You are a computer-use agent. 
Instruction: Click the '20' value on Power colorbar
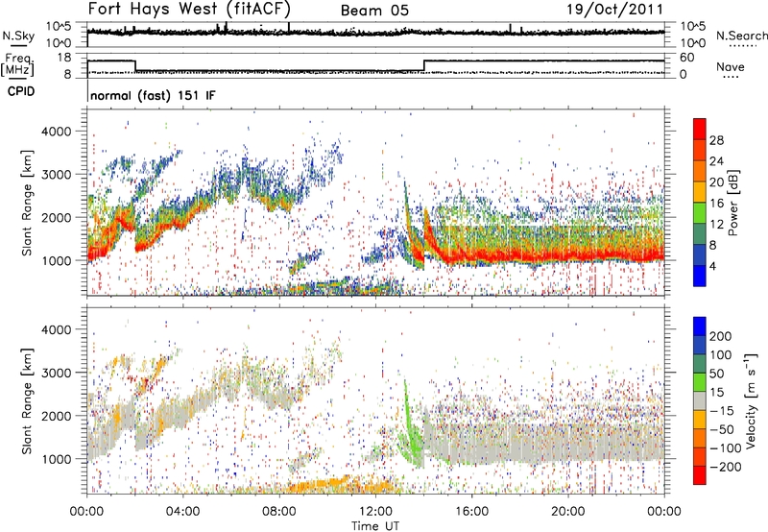coord(716,182)
